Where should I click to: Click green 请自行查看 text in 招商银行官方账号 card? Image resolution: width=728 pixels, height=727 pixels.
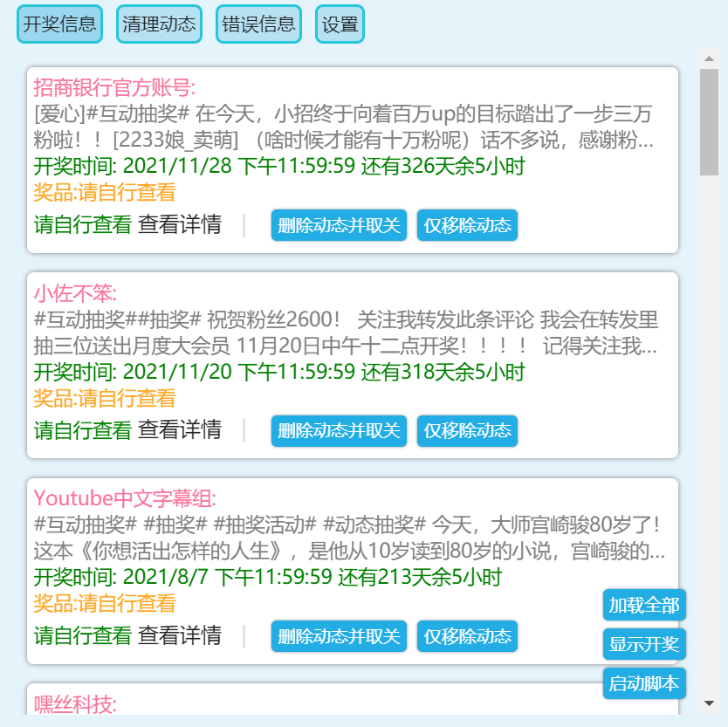click(x=83, y=224)
